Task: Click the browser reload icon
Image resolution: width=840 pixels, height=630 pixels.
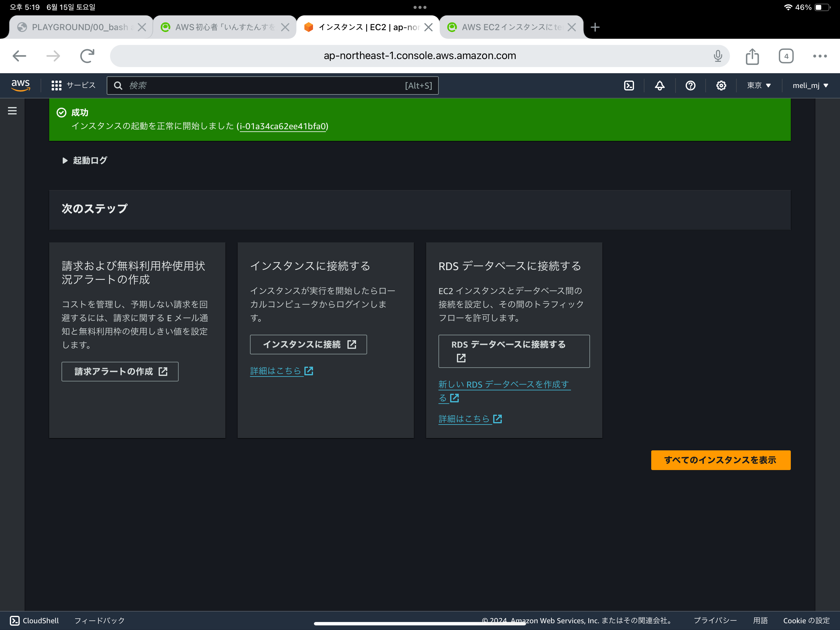Action: tap(87, 56)
